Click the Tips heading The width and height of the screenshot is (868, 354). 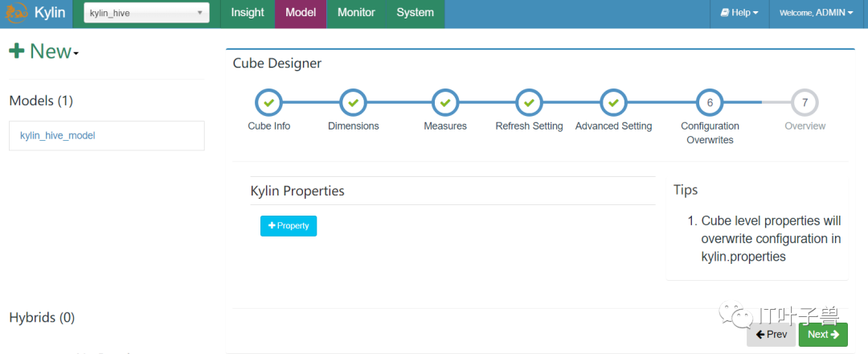click(x=686, y=190)
